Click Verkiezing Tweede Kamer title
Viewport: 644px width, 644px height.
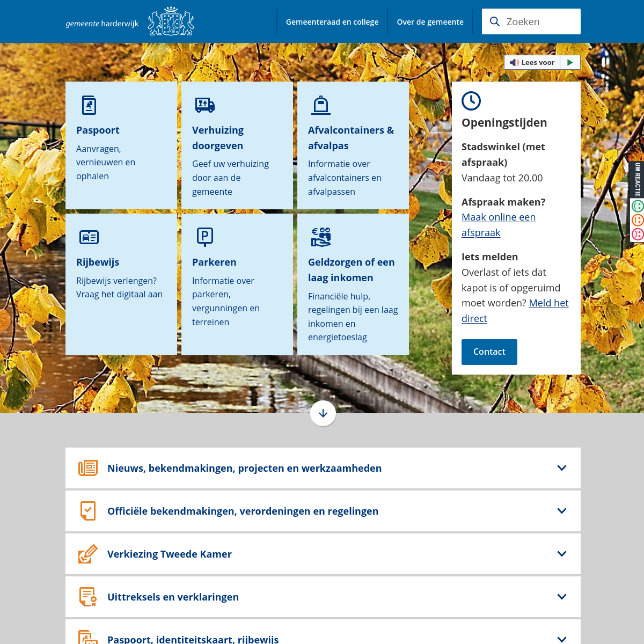(x=170, y=554)
